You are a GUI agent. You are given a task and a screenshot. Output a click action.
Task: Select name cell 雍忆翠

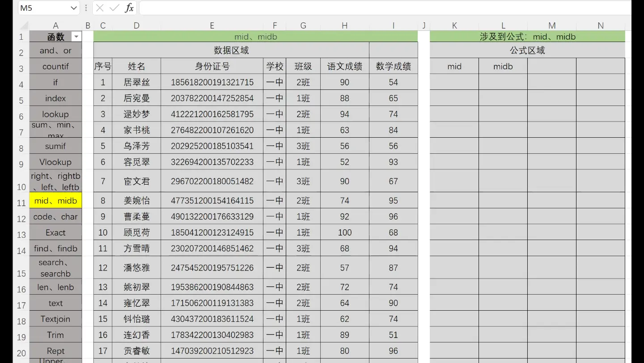coord(136,303)
